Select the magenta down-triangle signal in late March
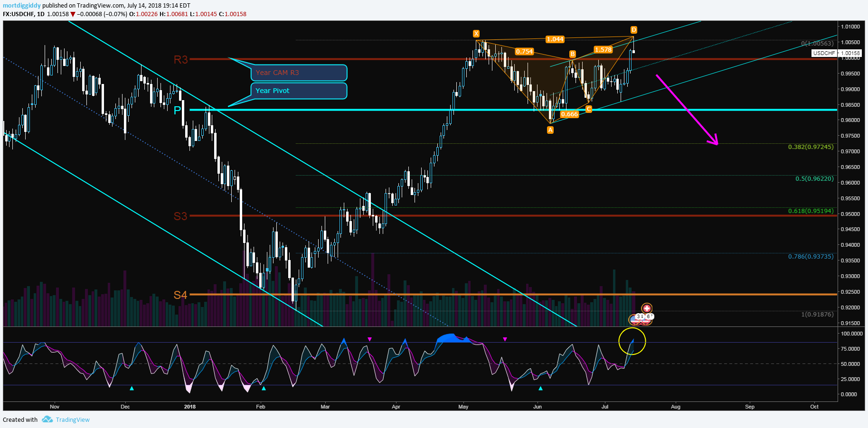Screen dimensions: 868x428 [369, 339]
